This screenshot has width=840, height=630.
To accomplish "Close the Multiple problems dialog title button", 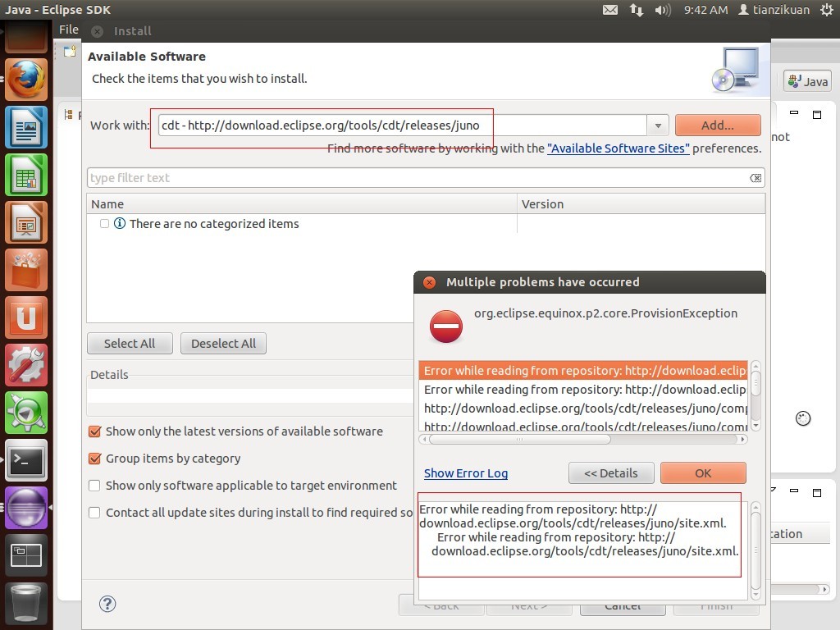I will pos(429,282).
